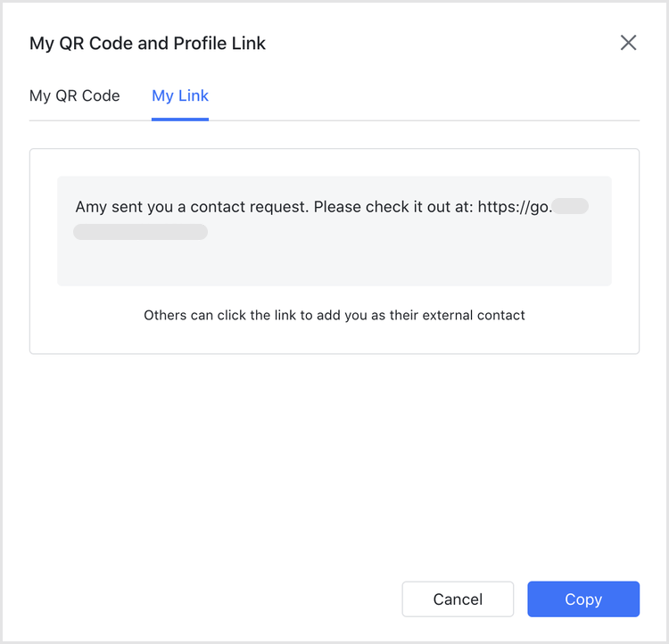Click the blue underline beneath My Link
Screen dimensions: 669x644
tap(180, 119)
